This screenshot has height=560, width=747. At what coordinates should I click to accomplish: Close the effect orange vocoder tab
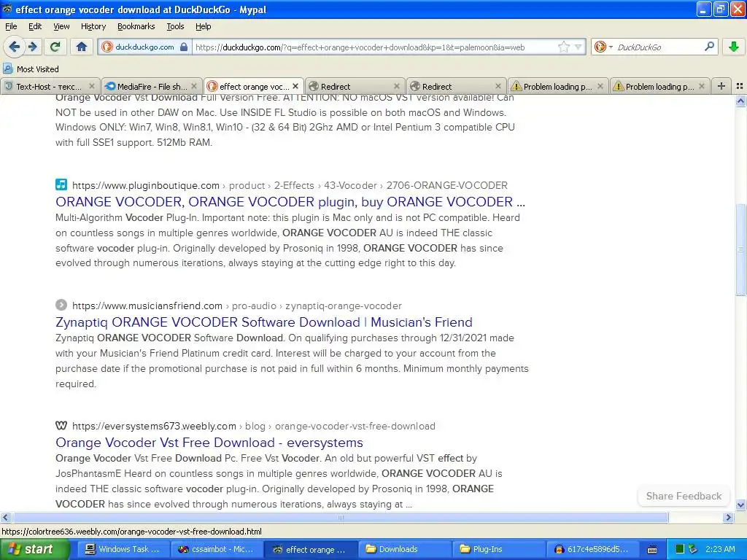pyautogui.click(x=295, y=86)
